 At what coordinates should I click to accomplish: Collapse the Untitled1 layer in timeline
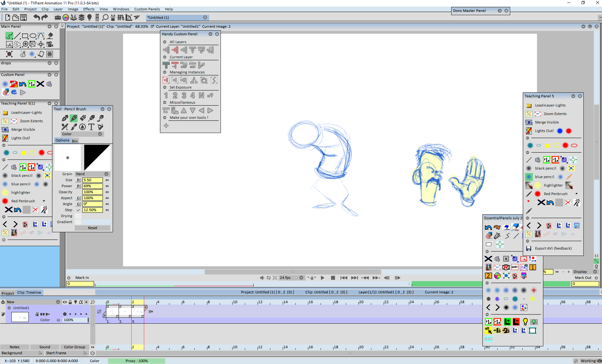[x=9, y=308]
